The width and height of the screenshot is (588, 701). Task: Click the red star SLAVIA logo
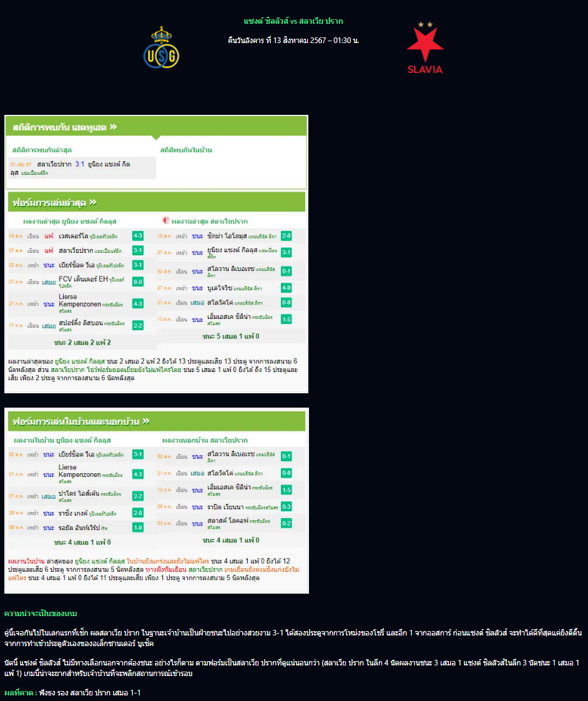pyautogui.click(x=425, y=48)
